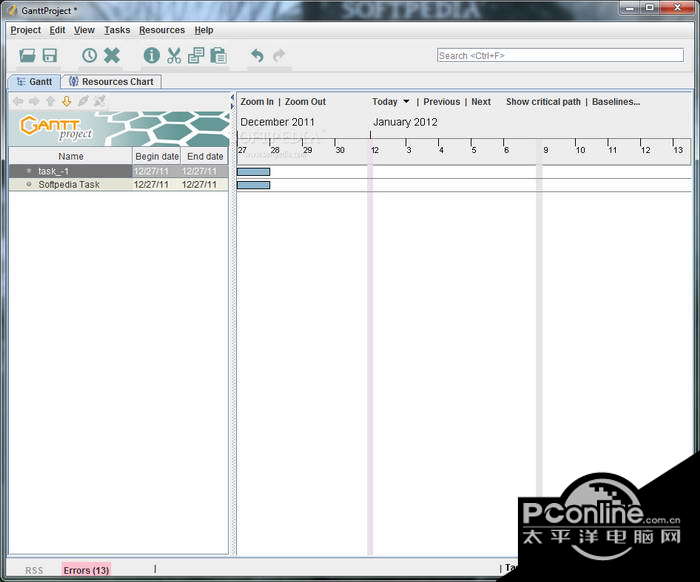Click the Name column header

pos(71,156)
